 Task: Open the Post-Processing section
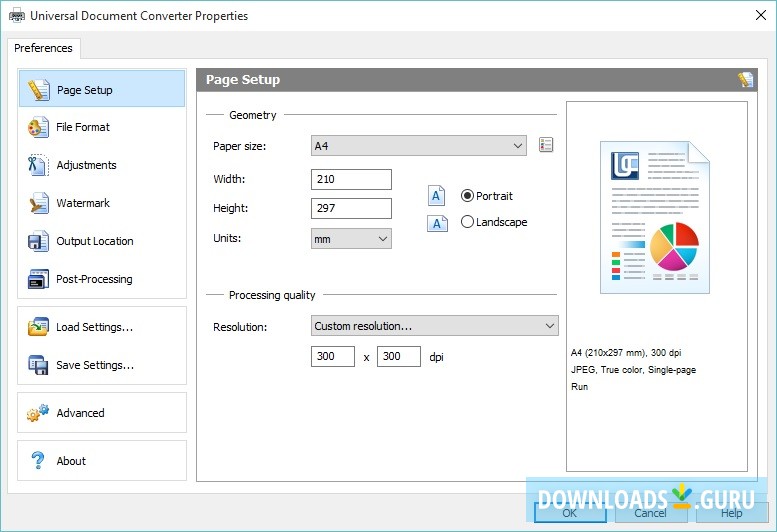pyautogui.click(x=102, y=279)
